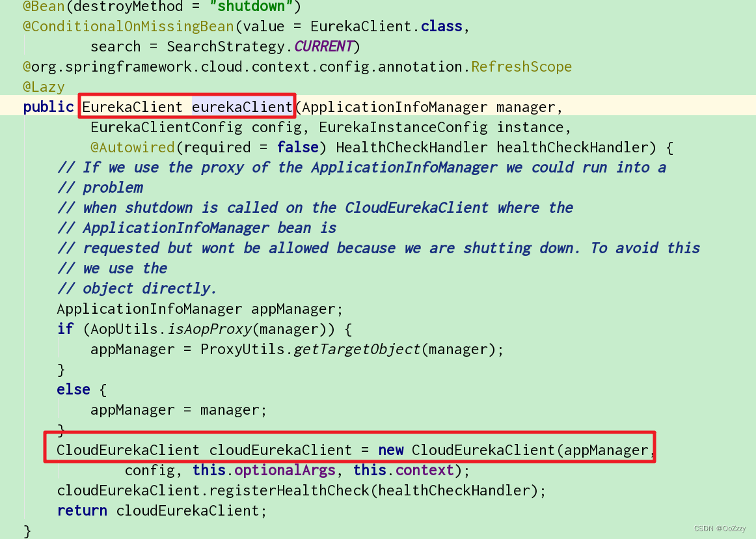Click the "context" field reference

click(x=425, y=471)
